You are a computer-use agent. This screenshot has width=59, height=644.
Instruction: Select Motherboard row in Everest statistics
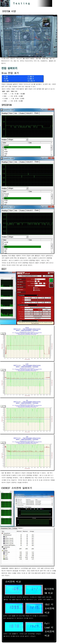[x=19, y=535]
